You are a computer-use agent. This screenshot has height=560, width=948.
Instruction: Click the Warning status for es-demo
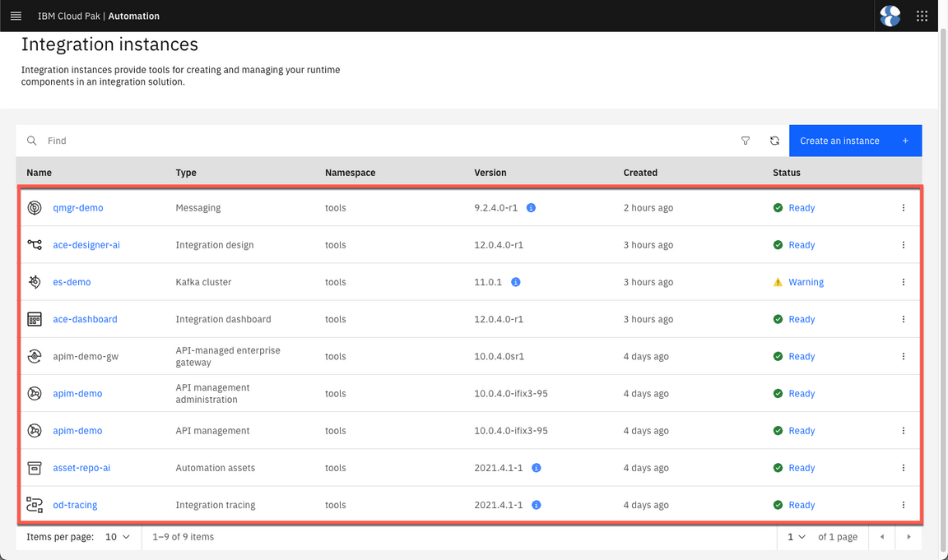(x=806, y=282)
